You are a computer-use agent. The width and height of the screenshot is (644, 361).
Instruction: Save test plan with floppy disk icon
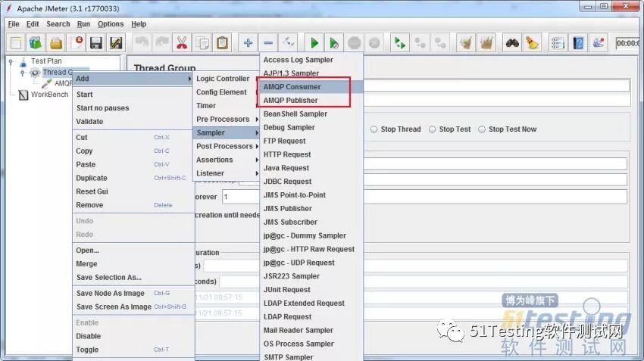[96, 42]
